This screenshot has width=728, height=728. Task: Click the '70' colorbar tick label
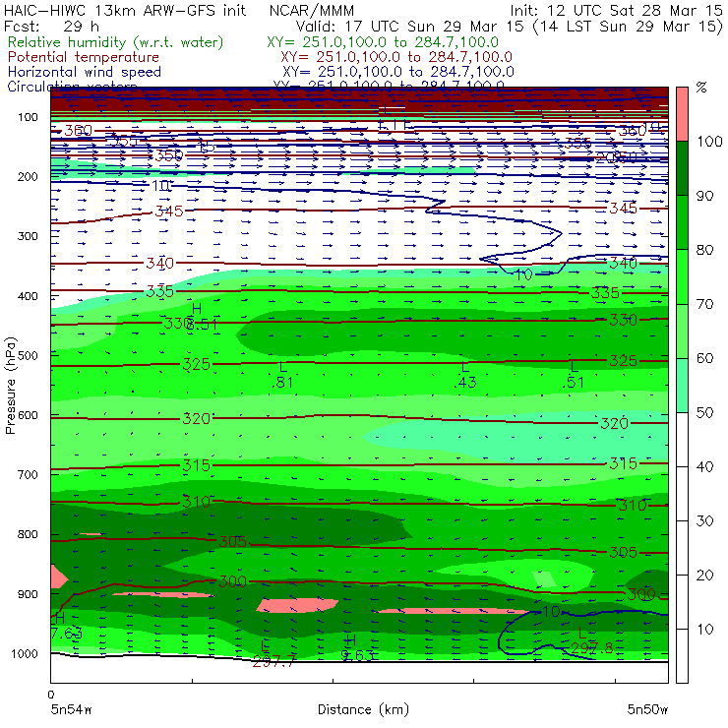pos(704,304)
